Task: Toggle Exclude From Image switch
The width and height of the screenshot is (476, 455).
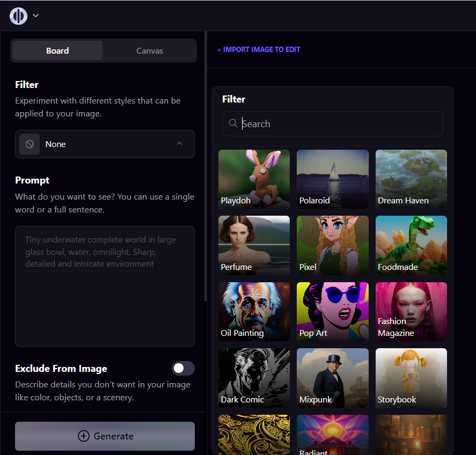Action: [183, 369]
